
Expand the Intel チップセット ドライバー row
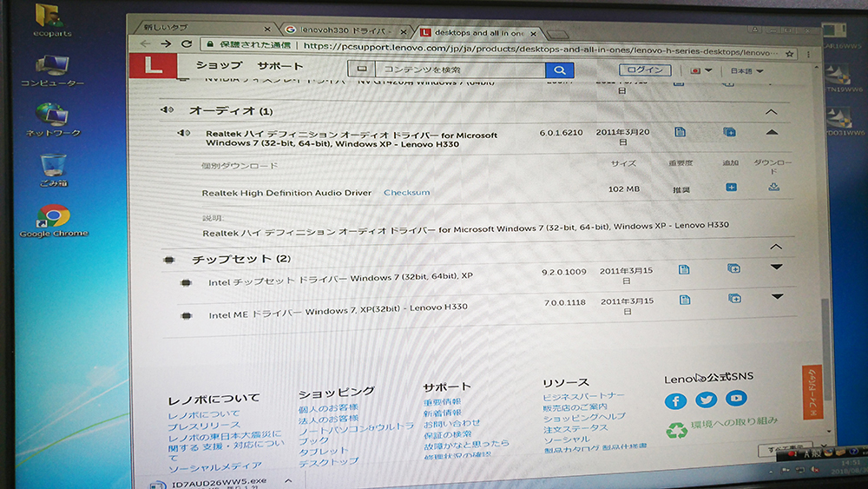(776, 268)
